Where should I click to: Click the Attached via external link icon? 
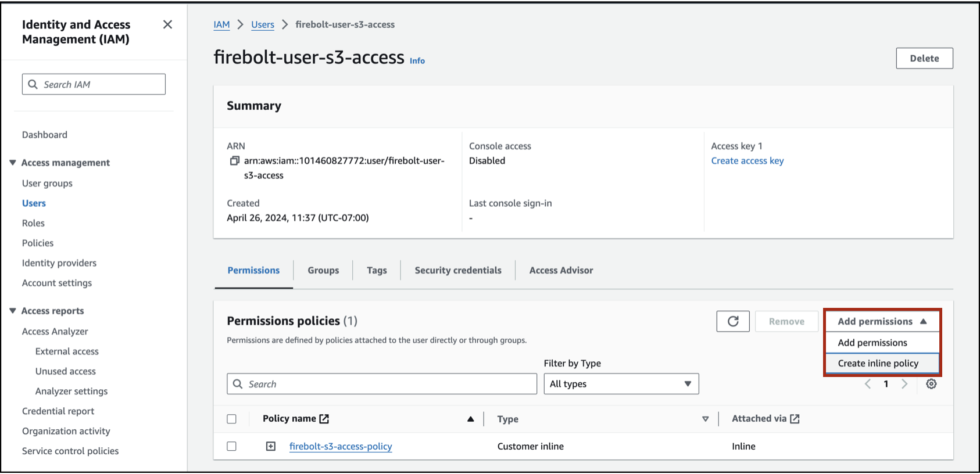[x=795, y=419]
